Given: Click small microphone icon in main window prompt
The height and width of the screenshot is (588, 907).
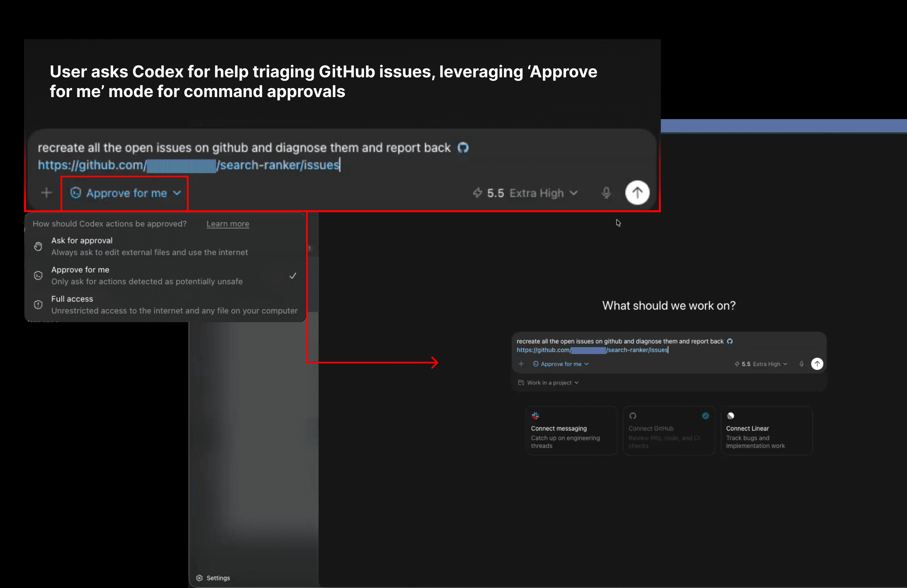Looking at the screenshot, I should coord(801,364).
